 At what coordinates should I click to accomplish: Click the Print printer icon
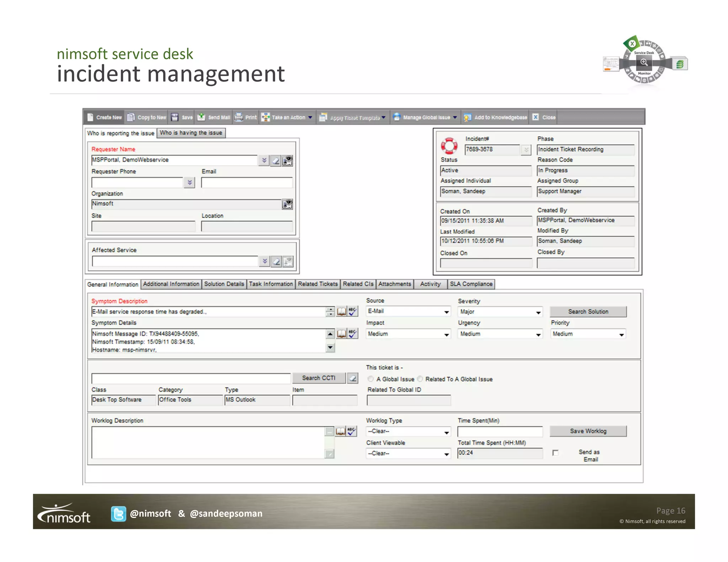tap(239, 117)
